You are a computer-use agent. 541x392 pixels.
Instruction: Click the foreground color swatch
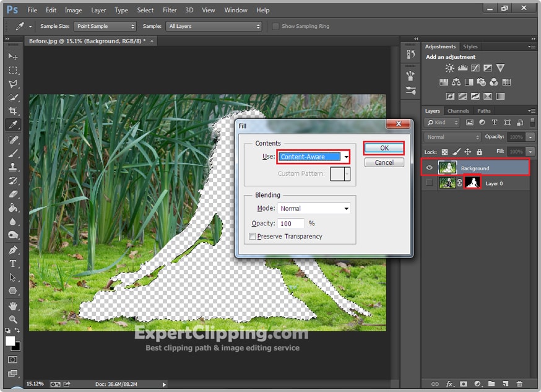(x=11, y=341)
